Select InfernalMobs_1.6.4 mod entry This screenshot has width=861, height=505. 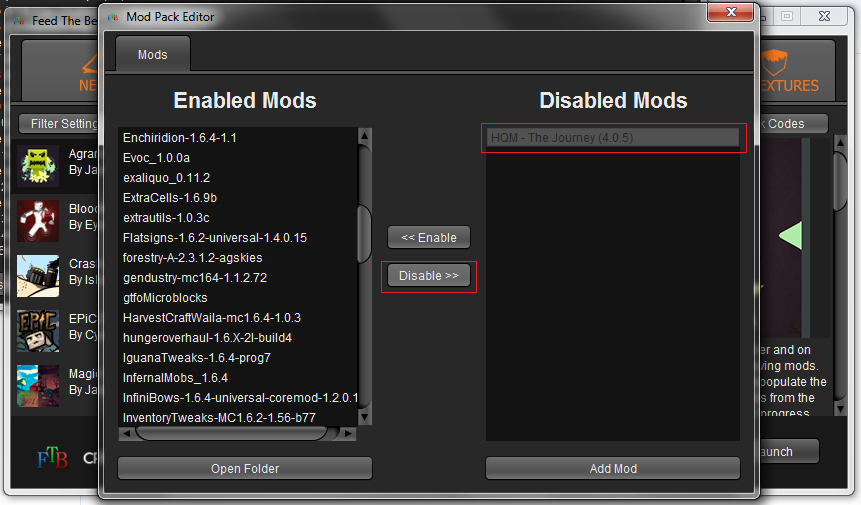[x=238, y=378]
